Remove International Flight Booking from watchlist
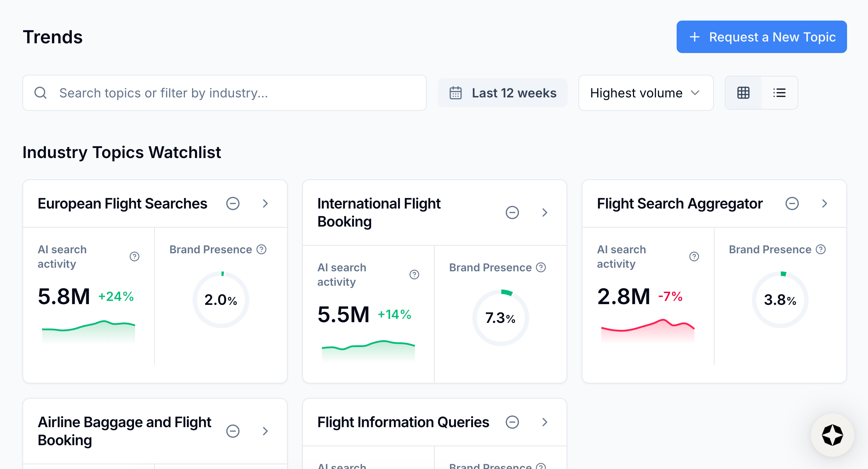The image size is (868, 469). point(512,212)
